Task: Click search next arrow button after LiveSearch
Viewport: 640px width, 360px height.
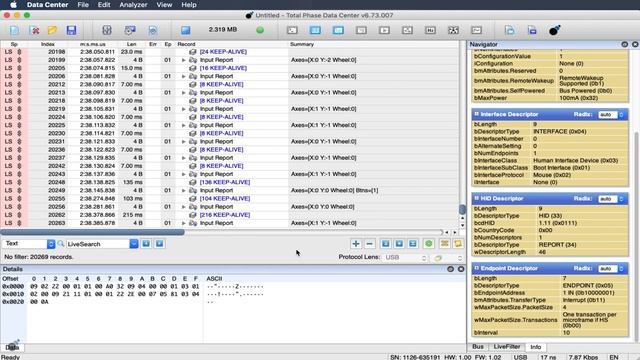Action: [160, 244]
